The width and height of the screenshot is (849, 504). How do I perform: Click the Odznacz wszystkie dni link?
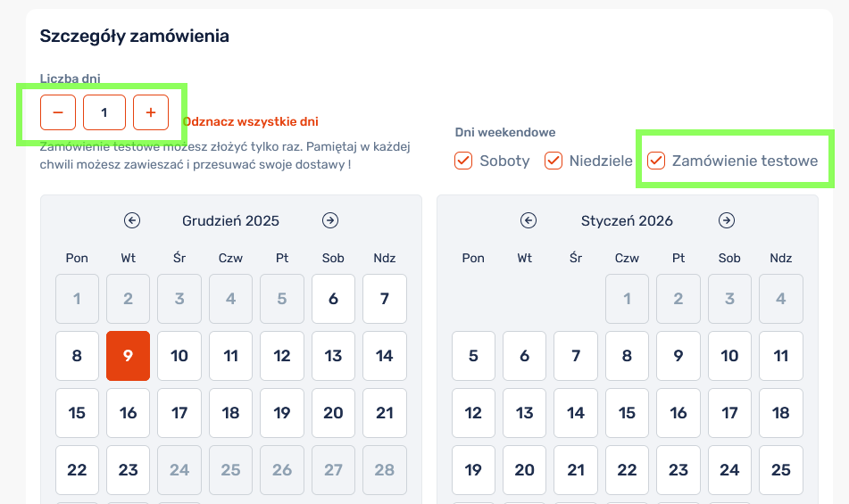click(x=250, y=121)
